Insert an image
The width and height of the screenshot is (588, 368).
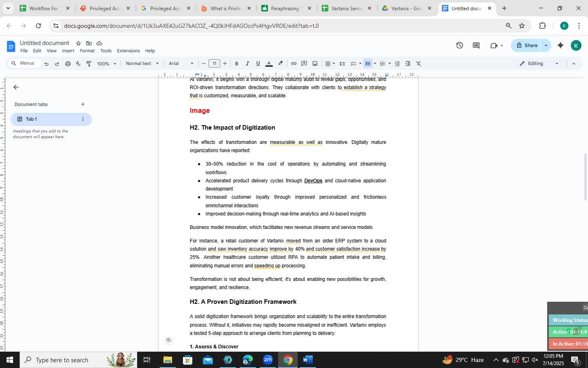tap(315, 63)
